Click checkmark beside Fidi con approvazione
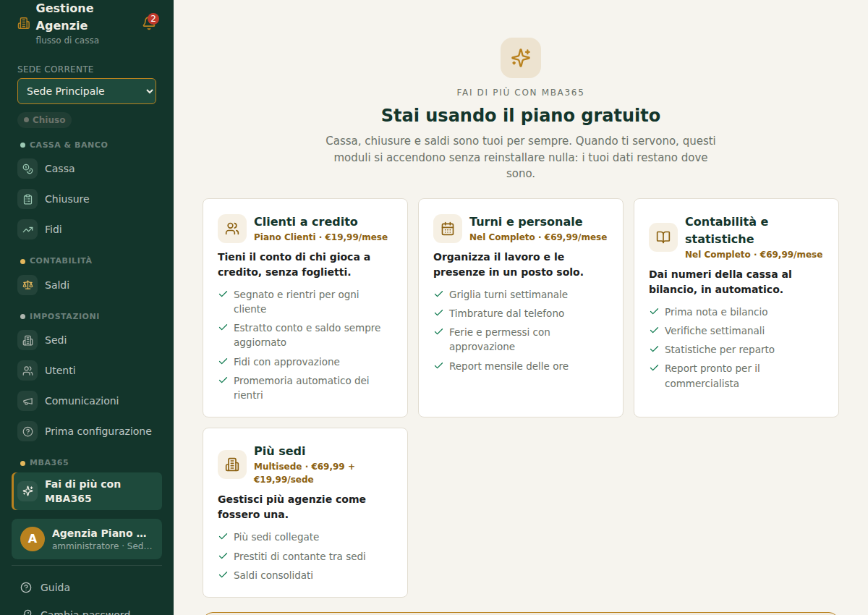 (223, 361)
